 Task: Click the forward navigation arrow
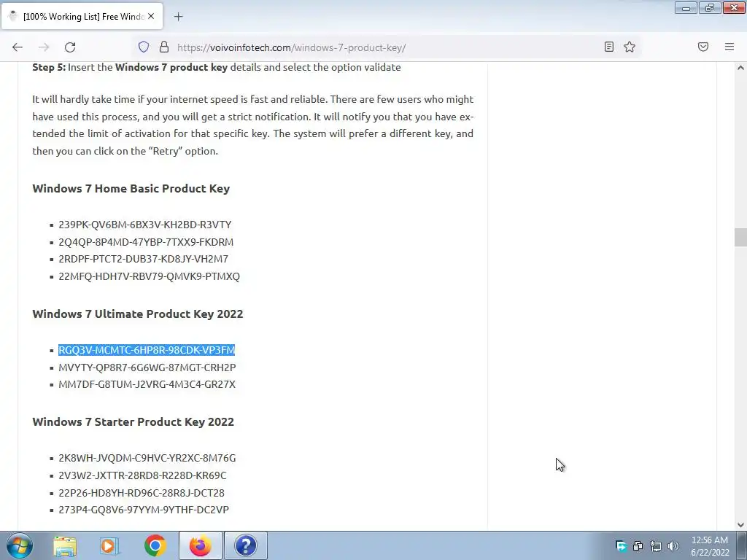tap(44, 47)
